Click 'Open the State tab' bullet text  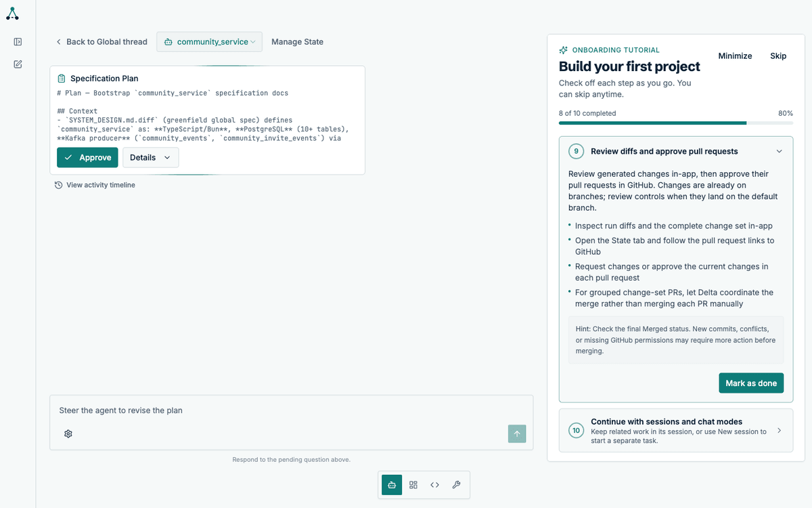[675, 246]
